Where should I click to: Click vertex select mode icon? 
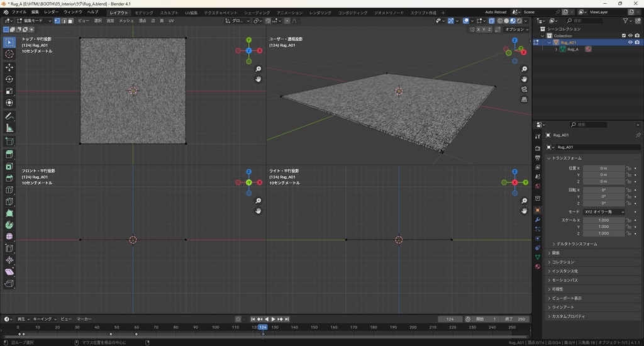(x=57, y=21)
